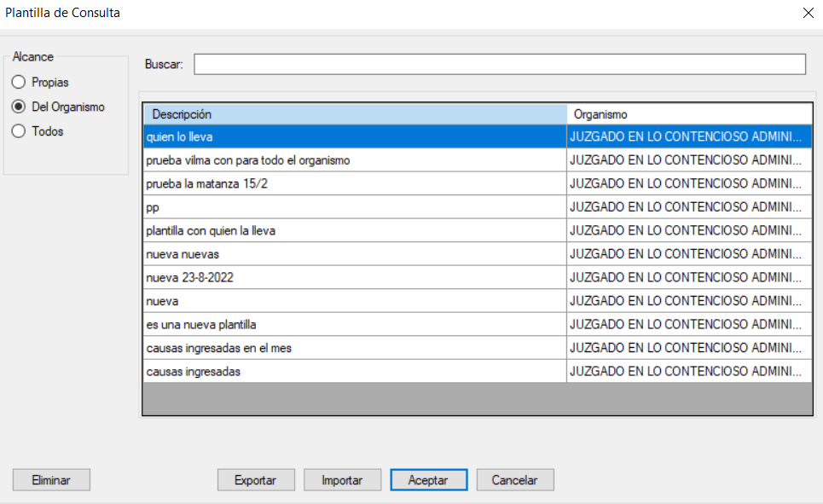
Task: Select 'es una nueva plantilla' entry
Action: [x=354, y=324]
